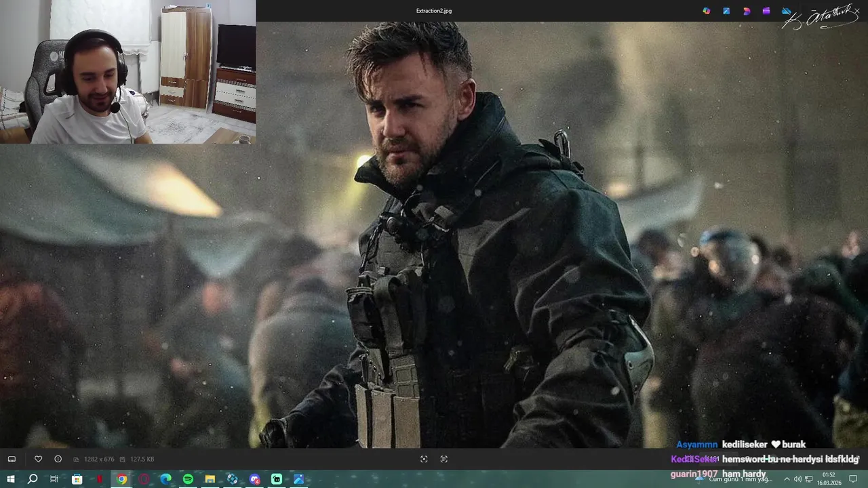Click the actual-size view icon

coord(443,459)
